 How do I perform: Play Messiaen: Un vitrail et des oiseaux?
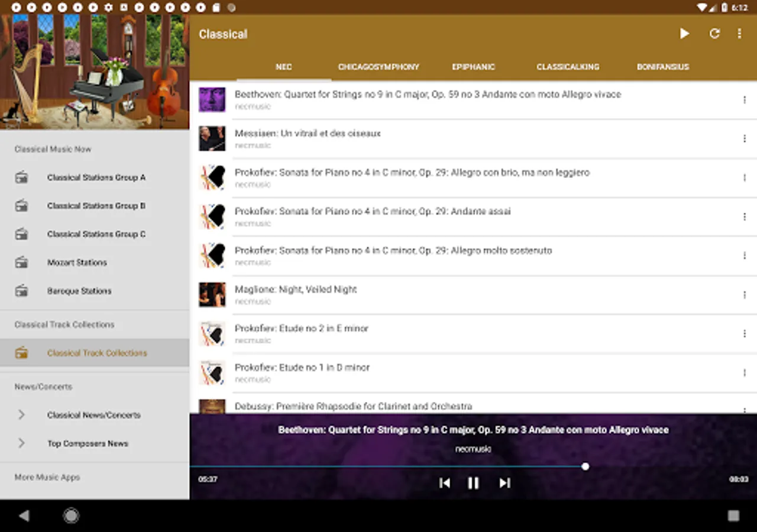point(473,139)
